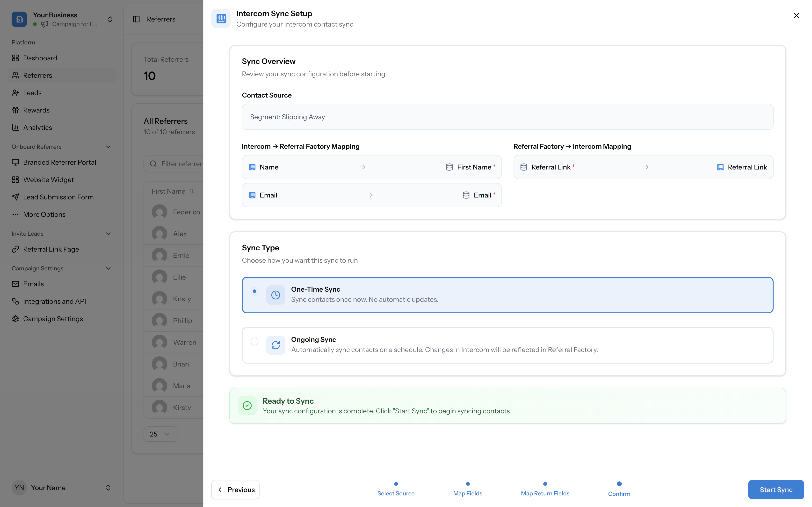The width and height of the screenshot is (812, 507).
Task: Open Integrations and API via its icon
Action: (15, 301)
